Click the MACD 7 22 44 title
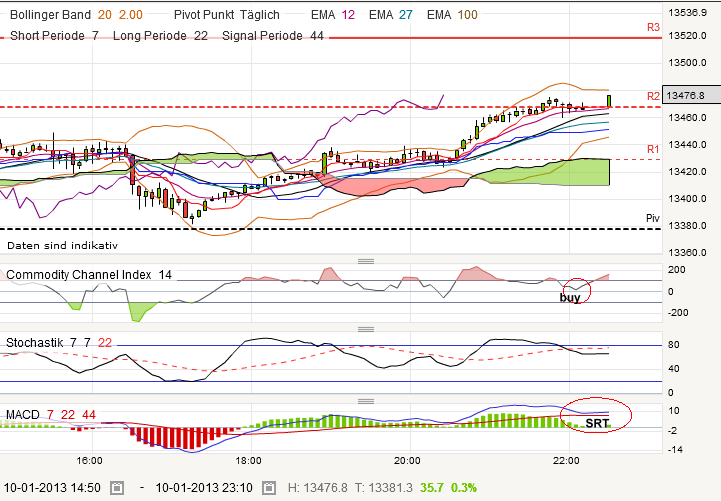The width and height of the screenshot is (721, 501). [51, 415]
